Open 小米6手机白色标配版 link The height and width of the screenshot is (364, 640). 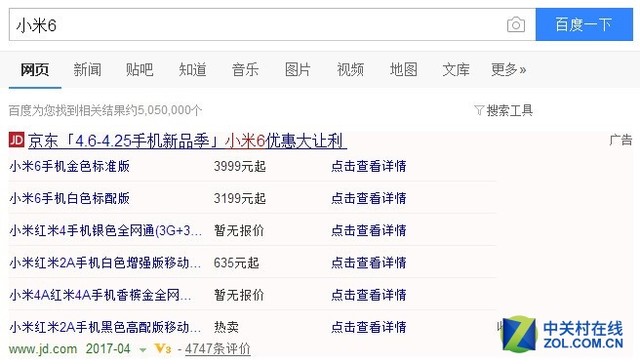(70, 198)
